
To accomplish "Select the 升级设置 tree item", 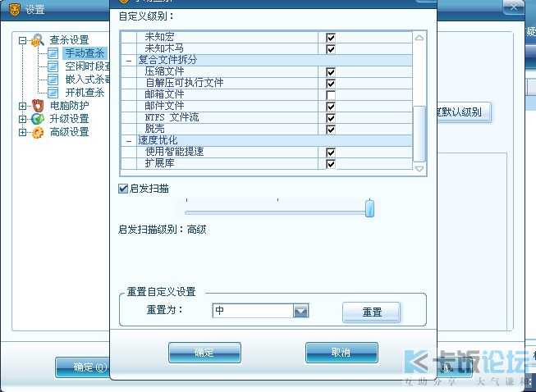I will click(70, 119).
